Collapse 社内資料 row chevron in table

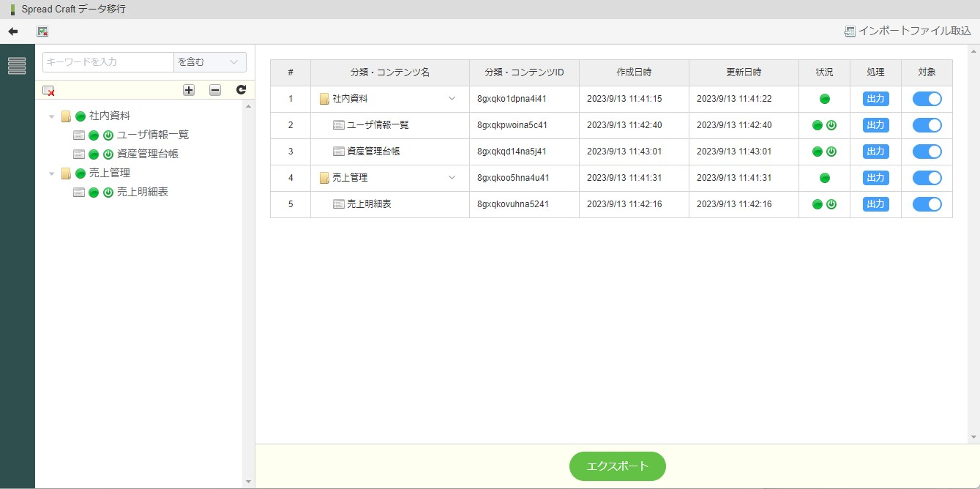(x=452, y=99)
